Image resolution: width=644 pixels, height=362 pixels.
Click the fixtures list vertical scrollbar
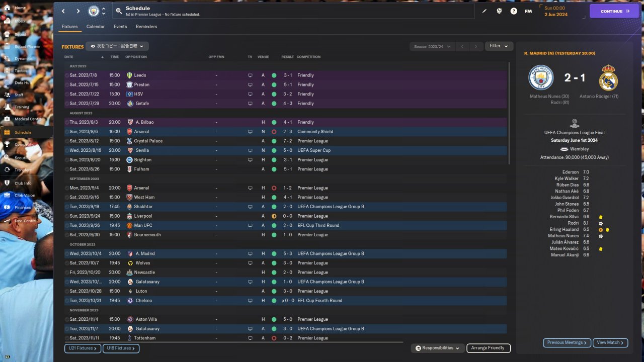click(509, 113)
